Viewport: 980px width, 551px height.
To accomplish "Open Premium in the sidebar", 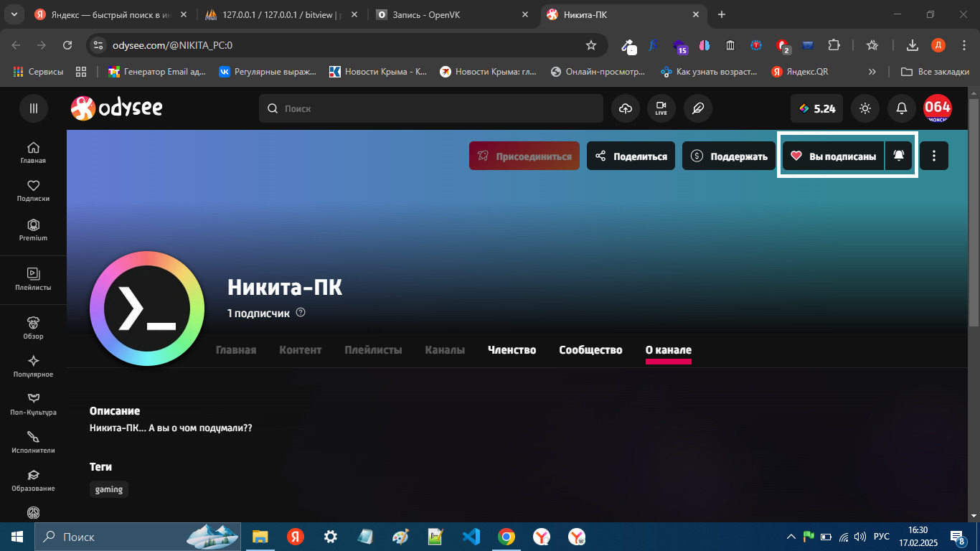I will click(x=33, y=230).
